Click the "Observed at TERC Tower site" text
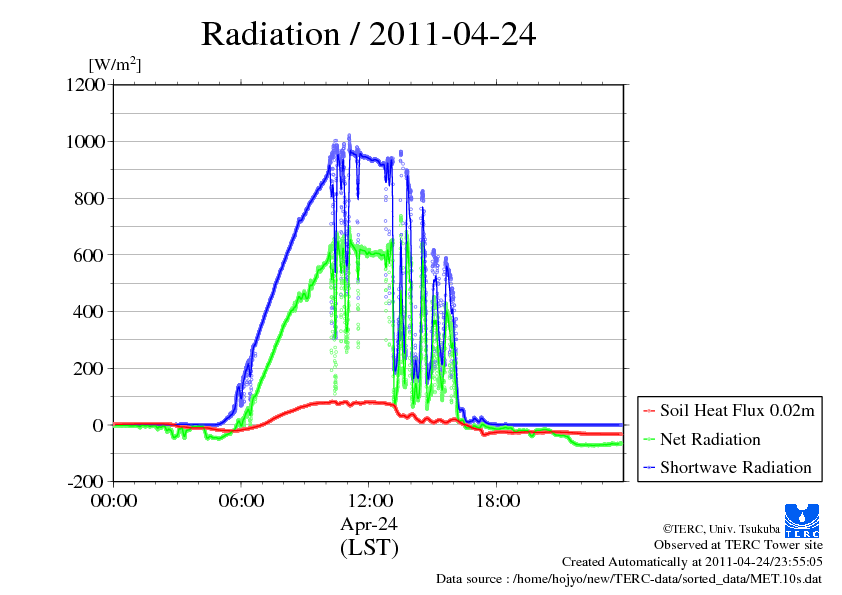The height and width of the screenshot is (595, 842). (738, 545)
